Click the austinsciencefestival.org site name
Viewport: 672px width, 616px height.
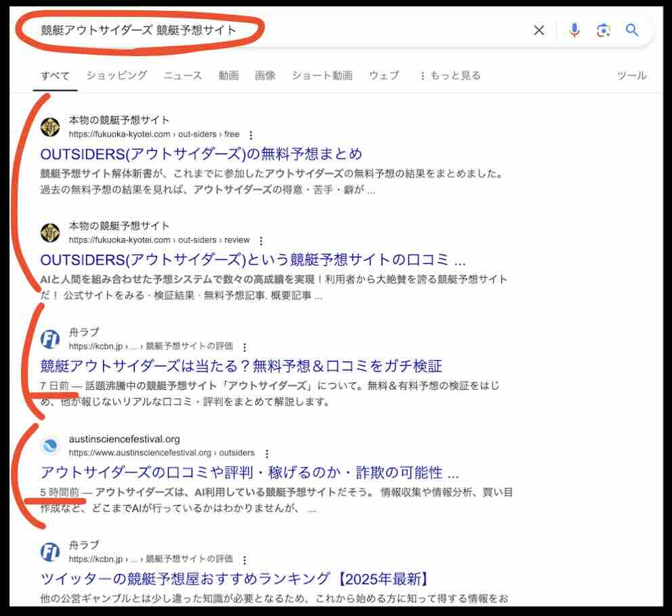[124, 439]
